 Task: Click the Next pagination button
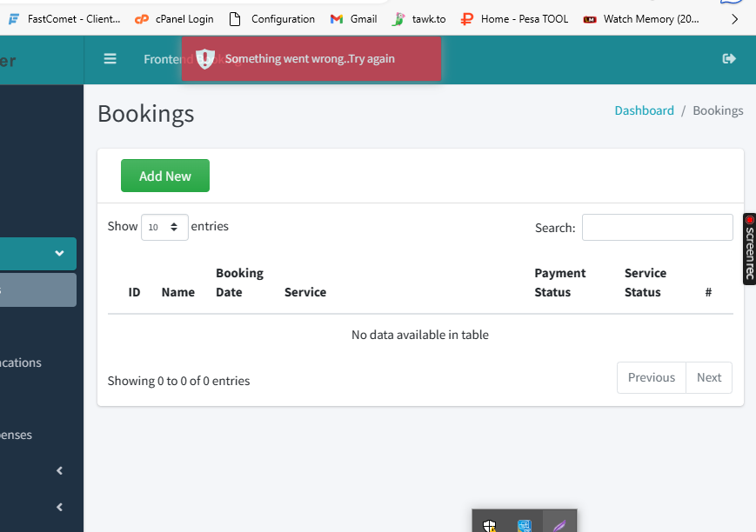[708, 377]
